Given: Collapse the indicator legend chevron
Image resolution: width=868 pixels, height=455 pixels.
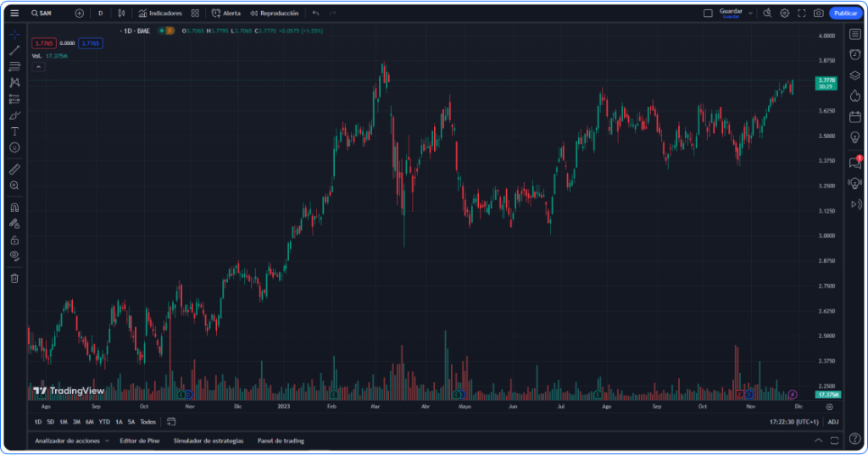Looking at the screenshot, I should [x=37, y=66].
